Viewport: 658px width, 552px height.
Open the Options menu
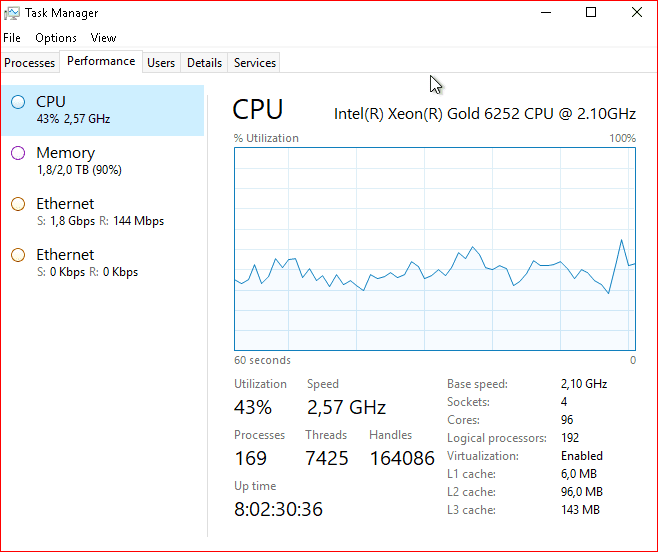click(56, 38)
